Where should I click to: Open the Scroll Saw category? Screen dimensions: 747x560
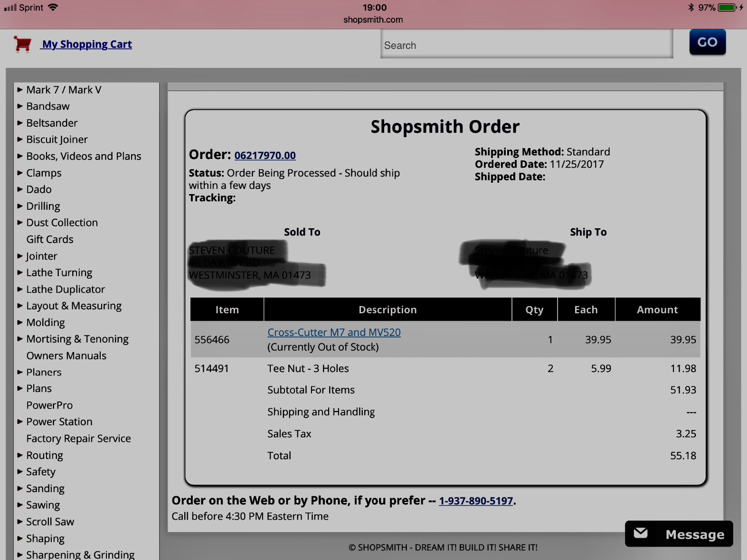(50, 522)
